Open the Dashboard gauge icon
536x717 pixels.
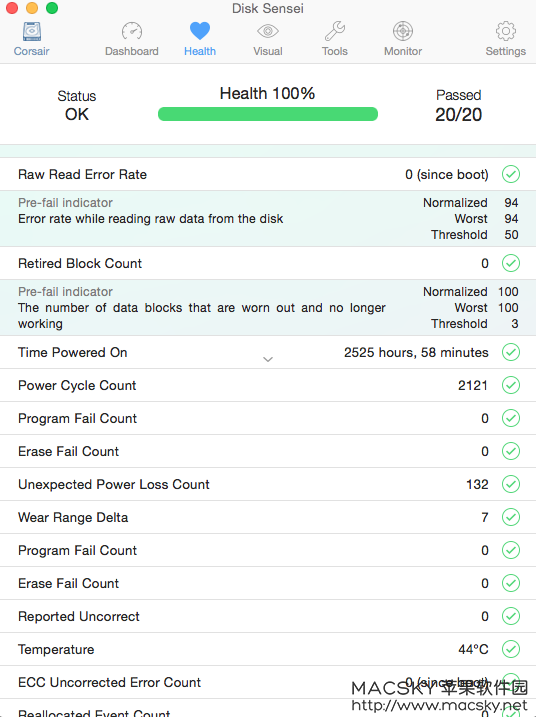tap(132, 31)
